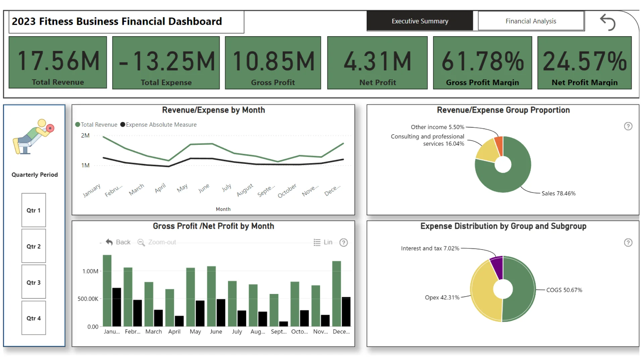Click 'COGS 50.67%' label
This screenshot has height=362, width=644.
pos(564,290)
